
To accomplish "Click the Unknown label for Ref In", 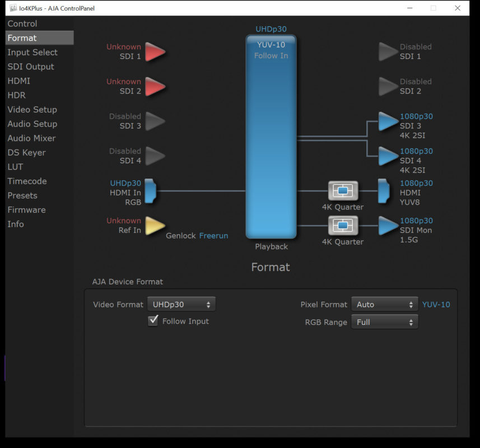I will pos(124,221).
